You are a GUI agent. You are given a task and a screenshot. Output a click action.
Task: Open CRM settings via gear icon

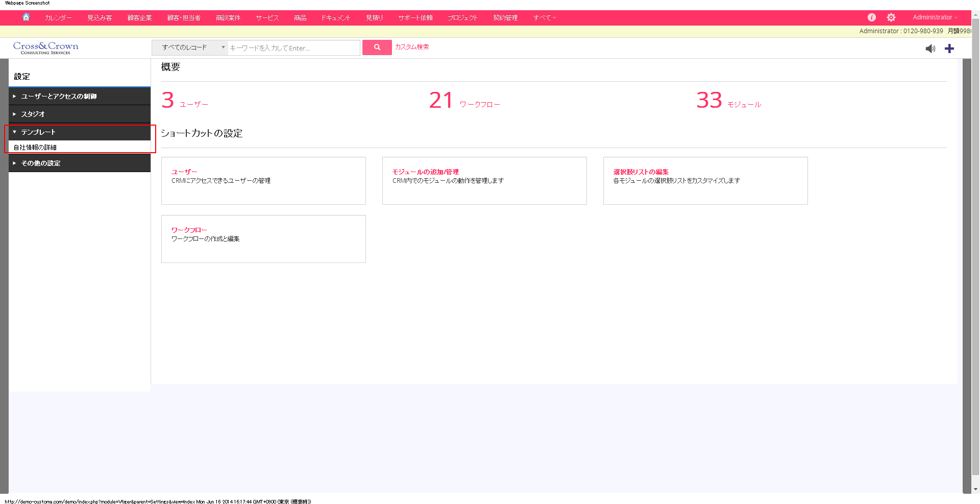pyautogui.click(x=891, y=17)
